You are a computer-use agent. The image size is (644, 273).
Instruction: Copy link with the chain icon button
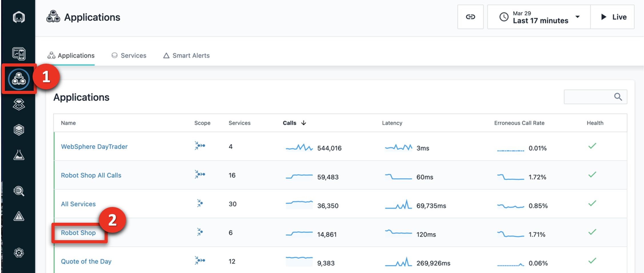[471, 17]
